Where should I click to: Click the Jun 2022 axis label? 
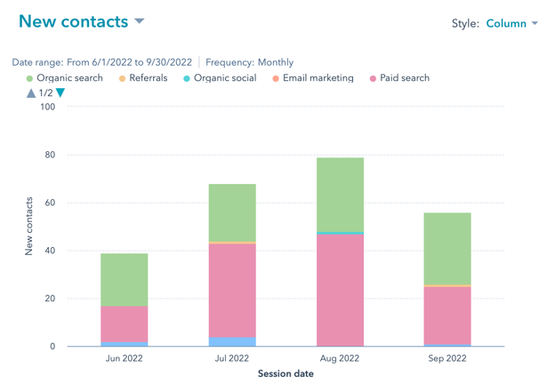click(125, 358)
